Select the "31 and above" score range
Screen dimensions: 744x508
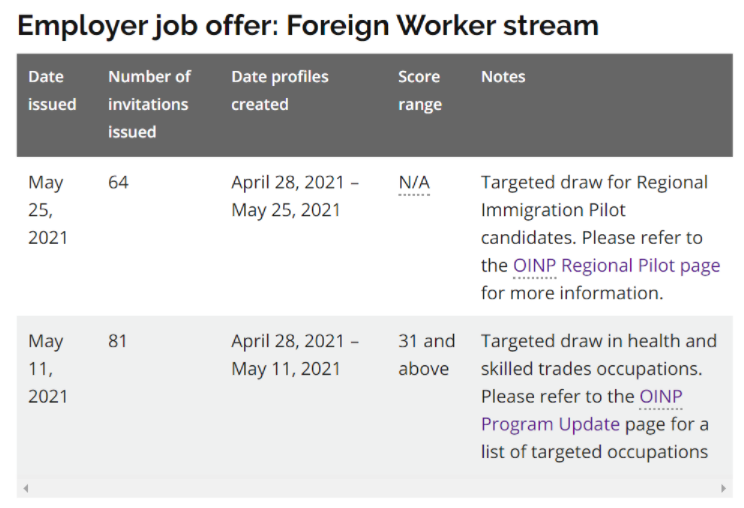(426, 355)
